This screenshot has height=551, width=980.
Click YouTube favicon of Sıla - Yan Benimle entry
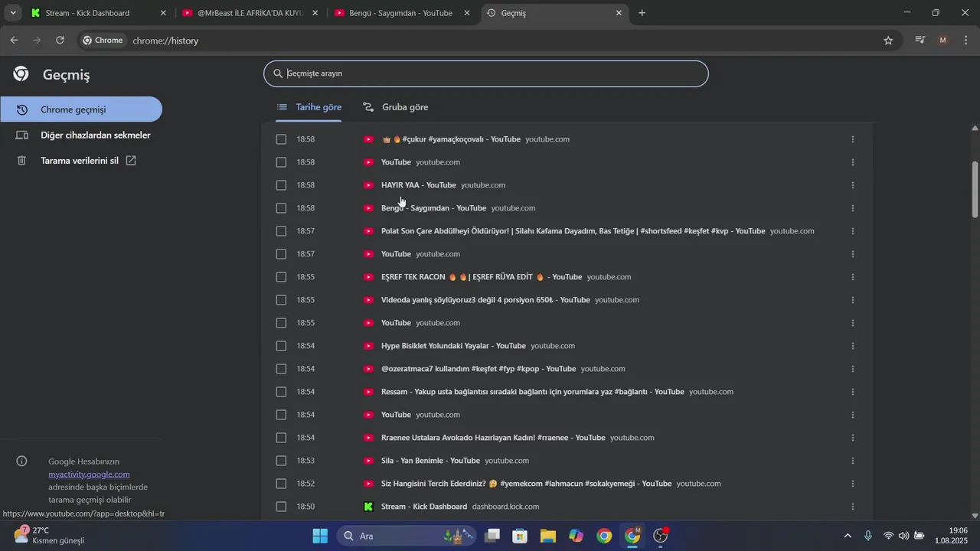pos(368,461)
